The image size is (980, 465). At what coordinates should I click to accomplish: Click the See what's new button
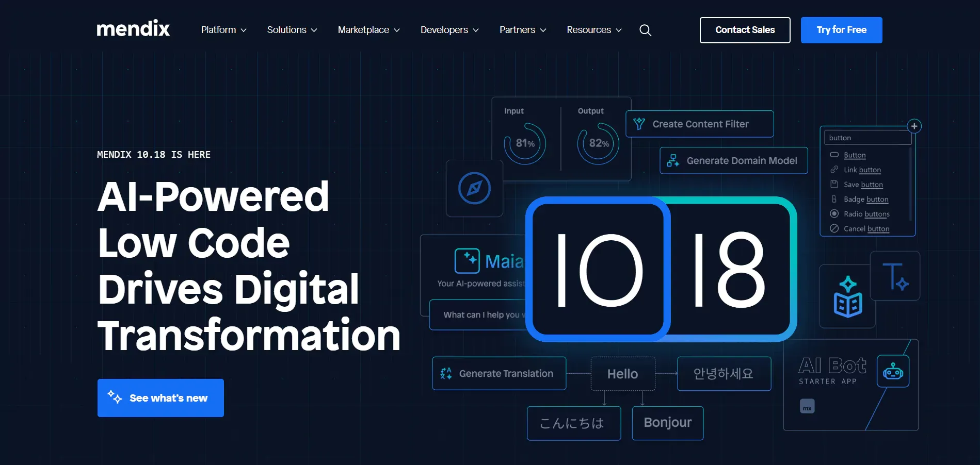(160, 397)
